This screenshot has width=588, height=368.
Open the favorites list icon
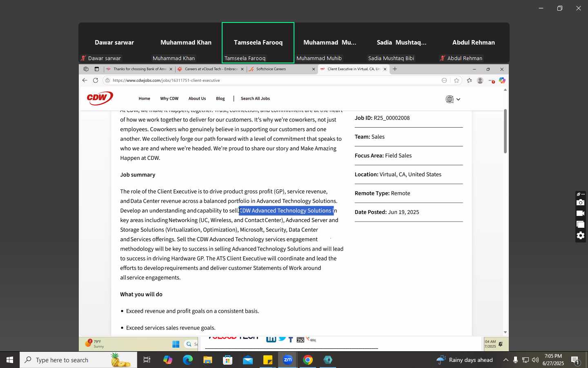pos(469,81)
